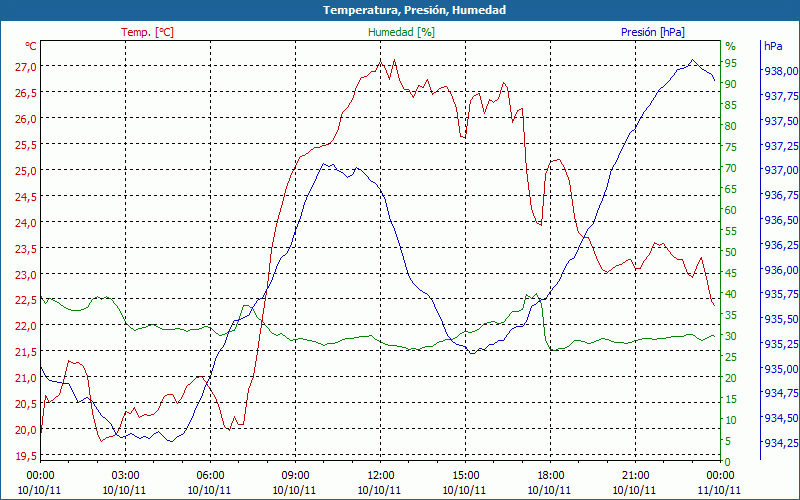Click the 12:00 time axis label
800x500 pixels.
(381, 476)
